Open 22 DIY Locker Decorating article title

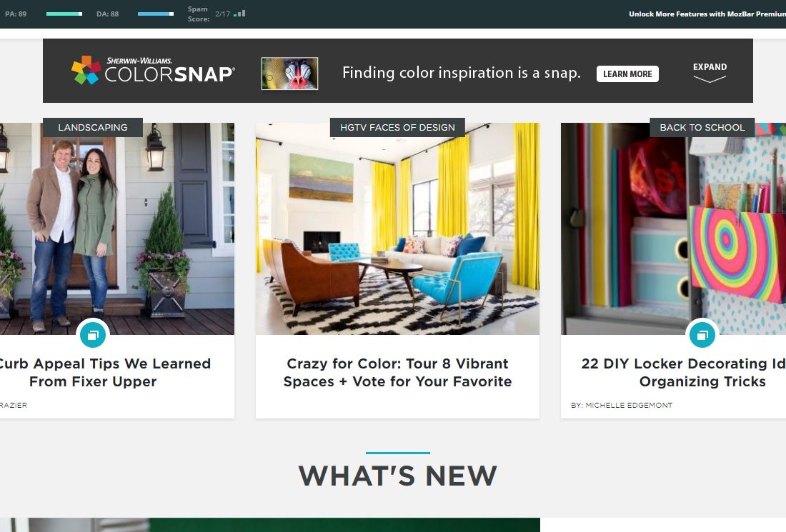(684, 372)
